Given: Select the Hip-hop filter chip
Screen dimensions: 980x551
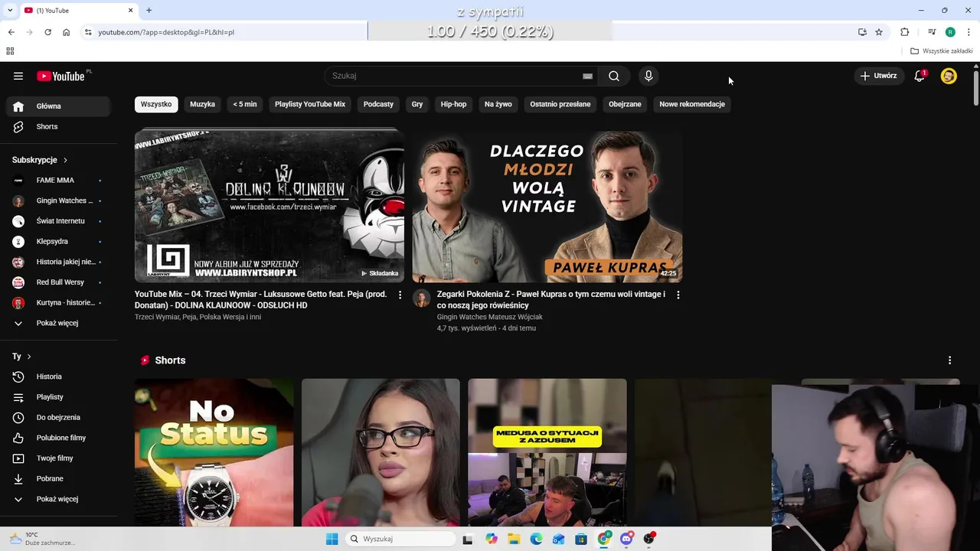Looking at the screenshot, I should pos(453,104).
